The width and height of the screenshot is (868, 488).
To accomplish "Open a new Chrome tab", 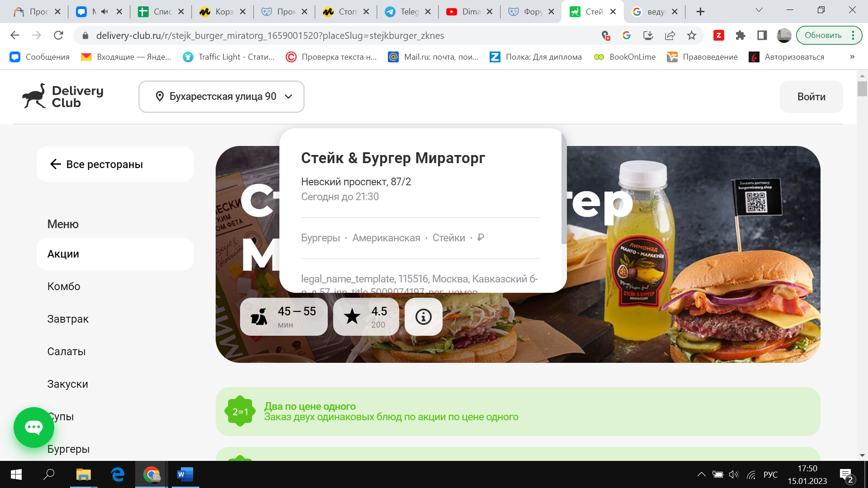I will point(700,12).
